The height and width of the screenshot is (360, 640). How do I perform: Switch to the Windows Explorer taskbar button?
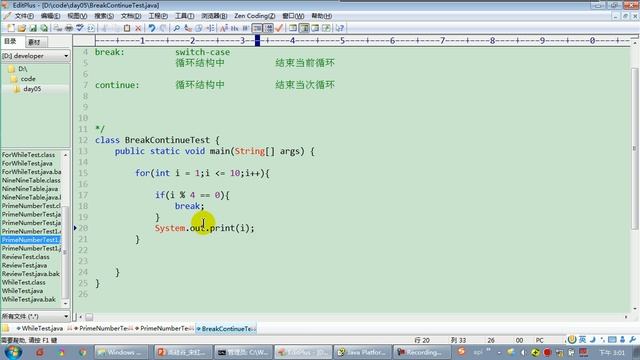(x=122, y=352)
